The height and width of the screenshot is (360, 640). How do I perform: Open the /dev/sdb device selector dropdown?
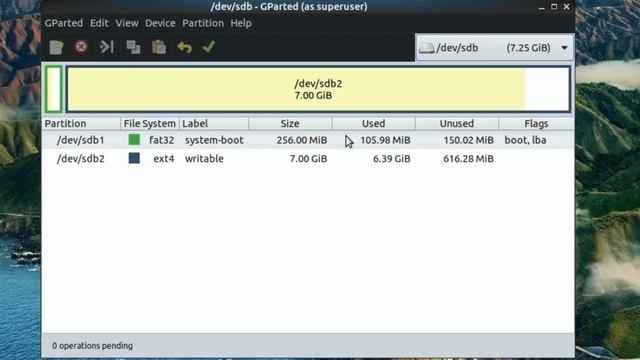(494, 48)
